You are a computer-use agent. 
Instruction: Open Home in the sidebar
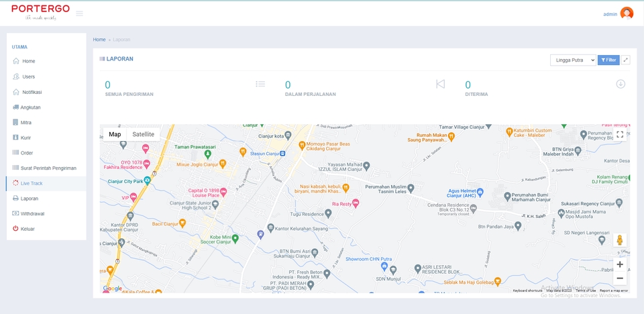click(x=46, y=61)
